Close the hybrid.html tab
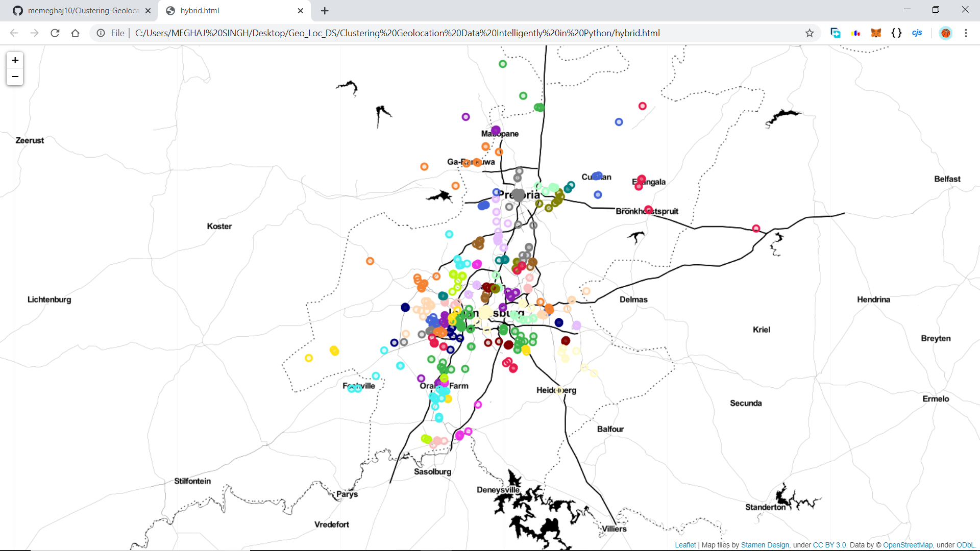 [301, 11]
